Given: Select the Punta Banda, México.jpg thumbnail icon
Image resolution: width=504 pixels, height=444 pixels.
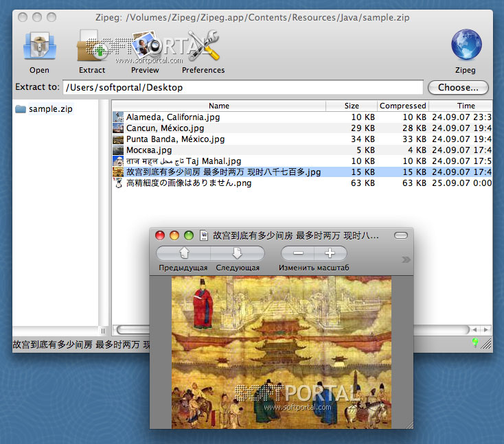Looking at the screenshot, I should click(118, 139).
